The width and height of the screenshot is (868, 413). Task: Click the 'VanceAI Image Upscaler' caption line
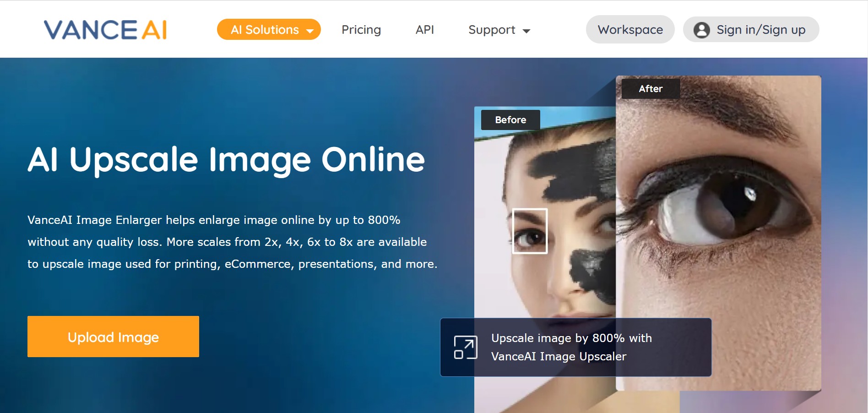pos(559,356)
